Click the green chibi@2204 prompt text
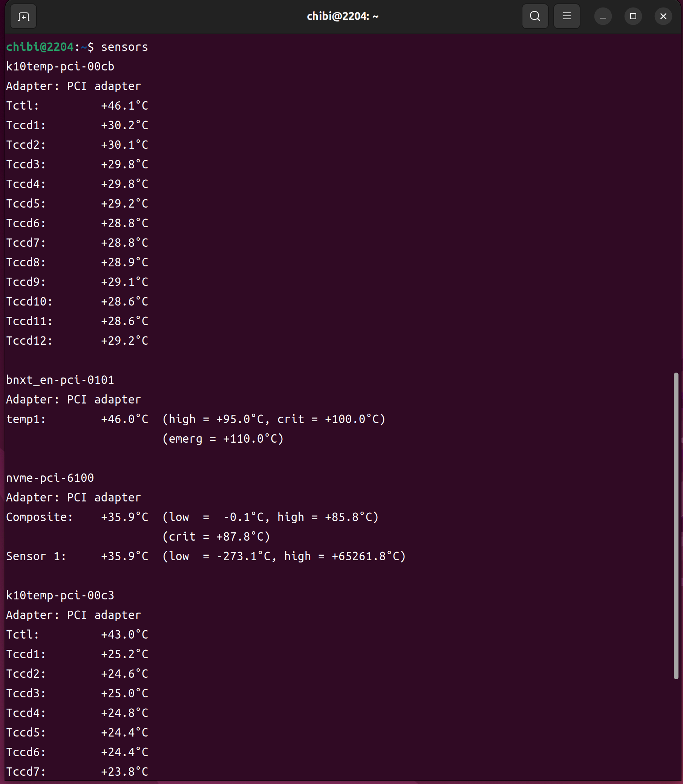Image resolution: width=683 pixels, height=784 pixels. [40, 47]
